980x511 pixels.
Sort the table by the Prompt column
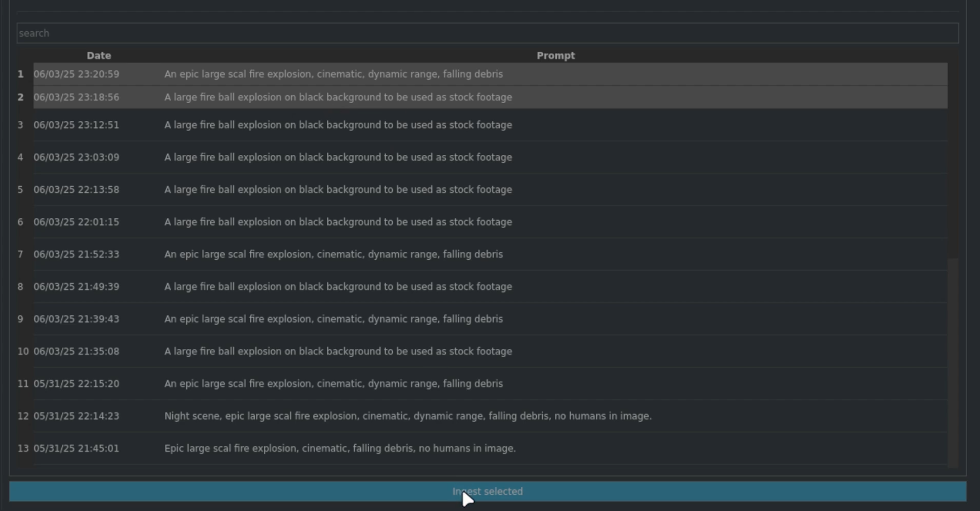pos(555,55)
